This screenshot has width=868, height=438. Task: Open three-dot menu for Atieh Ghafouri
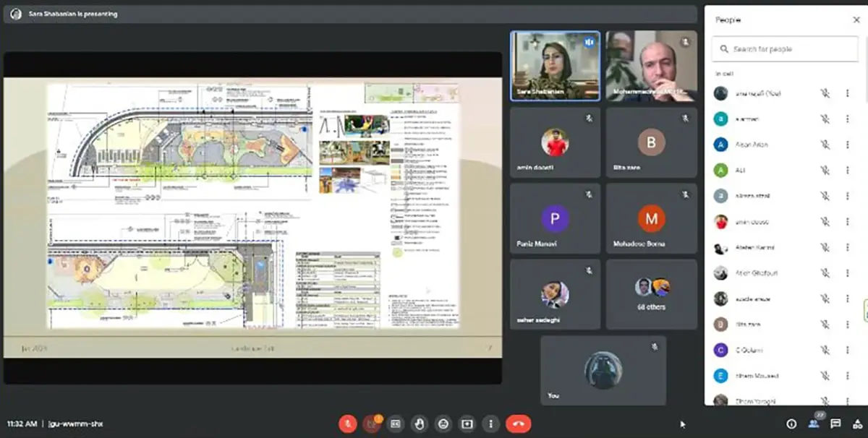click(847, 273)
